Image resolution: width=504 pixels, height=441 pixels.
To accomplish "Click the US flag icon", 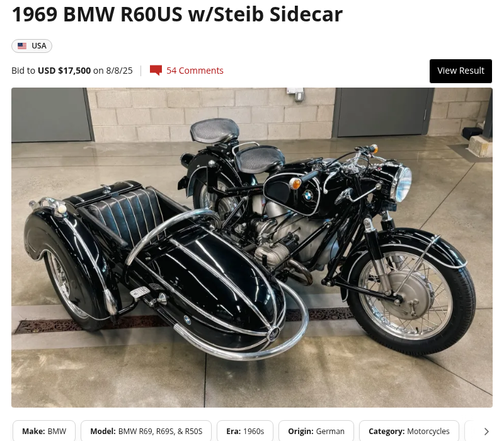I will click(22, 45).
